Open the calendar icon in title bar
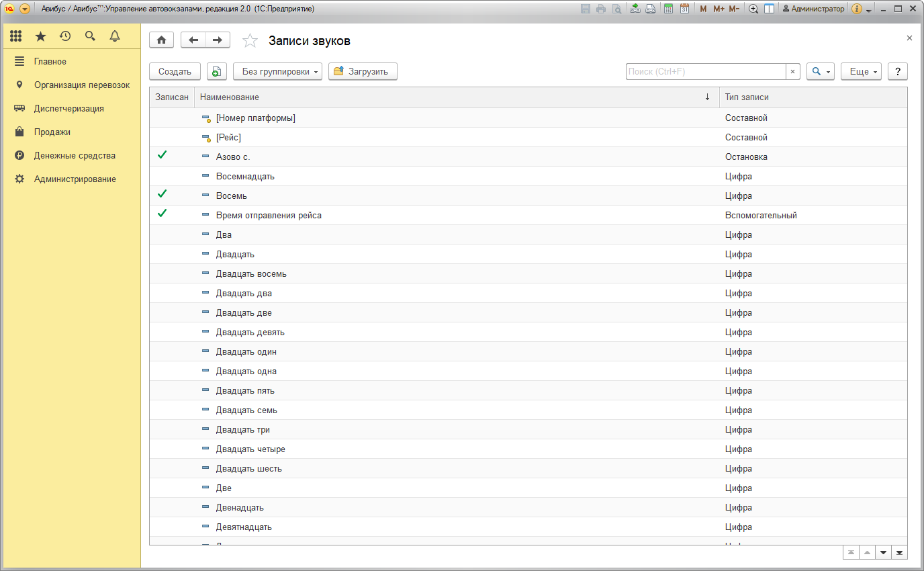Image resolution: width=924 pixels, height=571 pixels. (684, 9)
